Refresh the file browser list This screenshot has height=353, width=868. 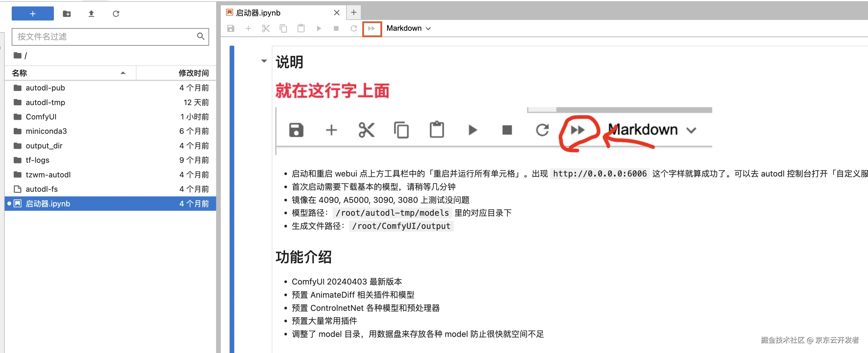point(116,14)
